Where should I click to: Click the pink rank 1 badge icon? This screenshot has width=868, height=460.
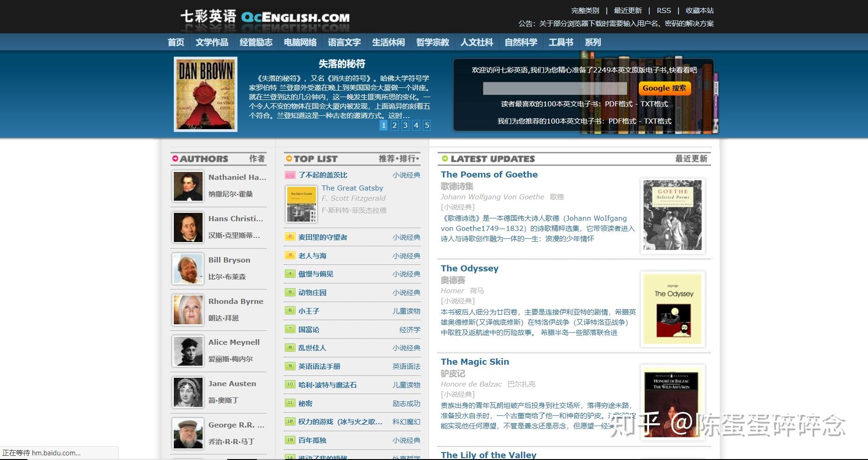(289, 175)
